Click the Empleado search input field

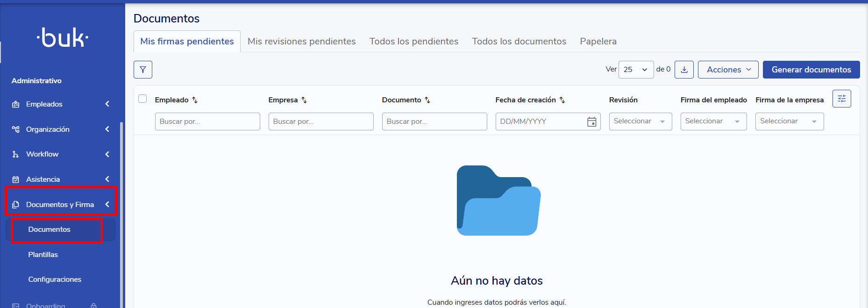click(x=207, y=122)
